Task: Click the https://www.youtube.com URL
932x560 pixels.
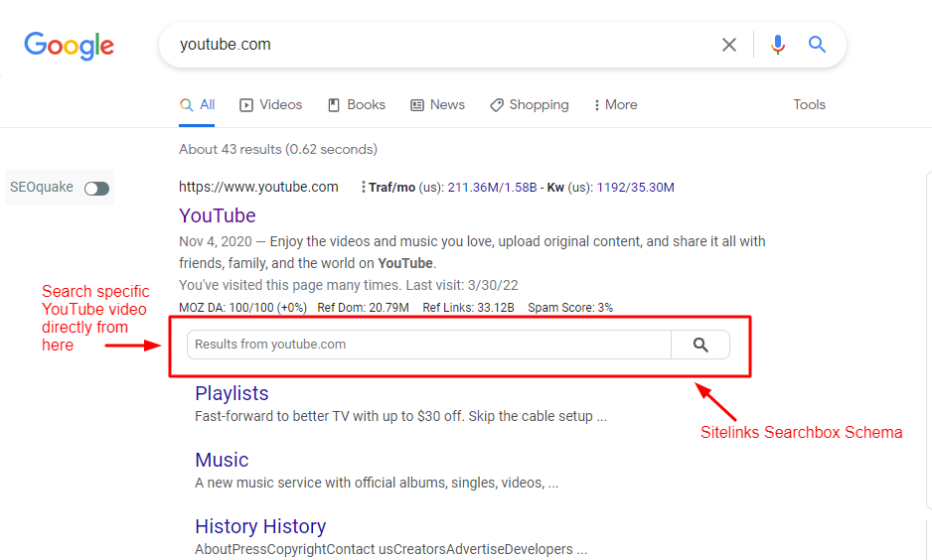Action: (258, 187)
